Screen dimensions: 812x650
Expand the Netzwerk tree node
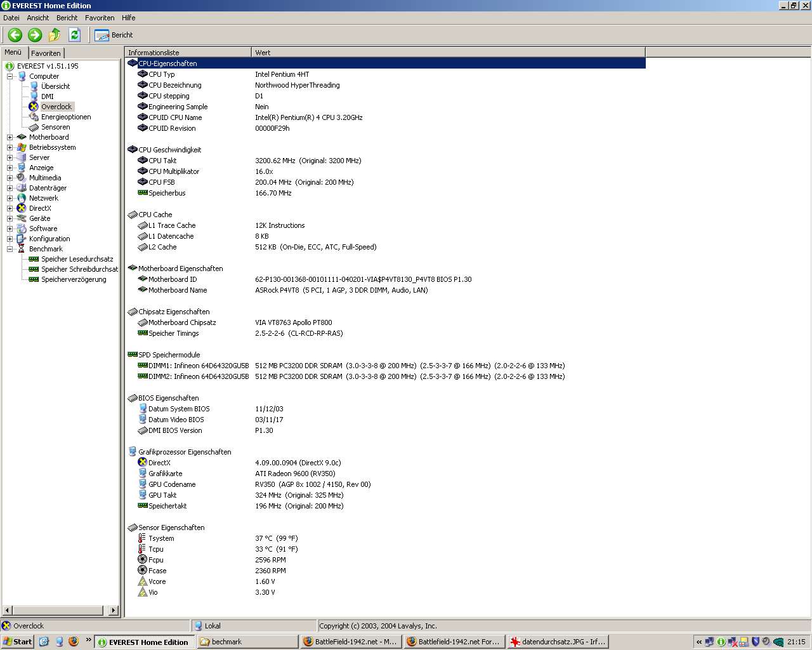10,198
